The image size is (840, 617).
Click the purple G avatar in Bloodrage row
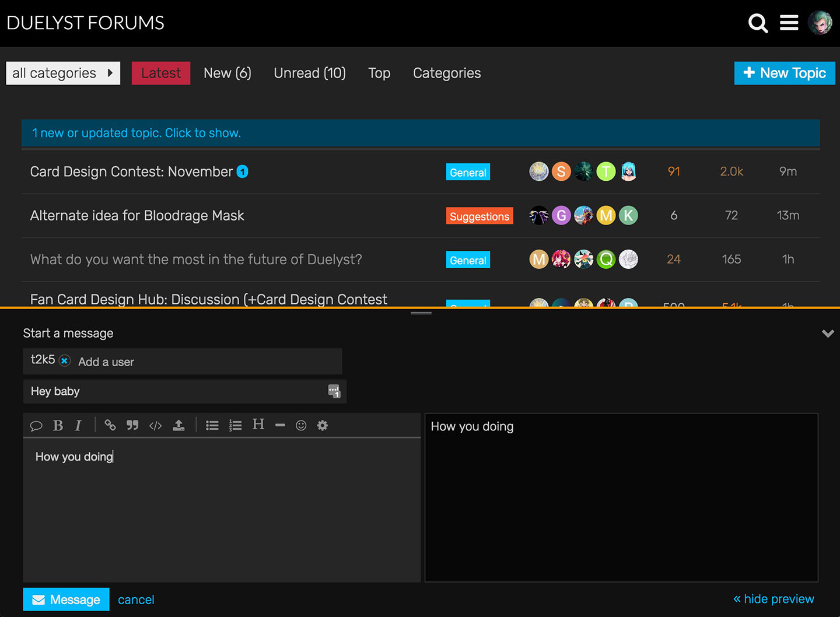561,215
